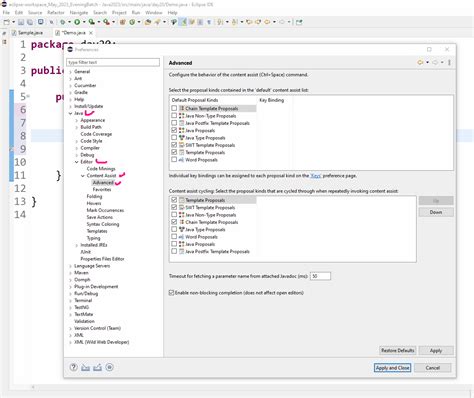Click the Import preferences icon
Viewport: 474px width, 398px height.
pyautogui.click(x=86, y=367)
